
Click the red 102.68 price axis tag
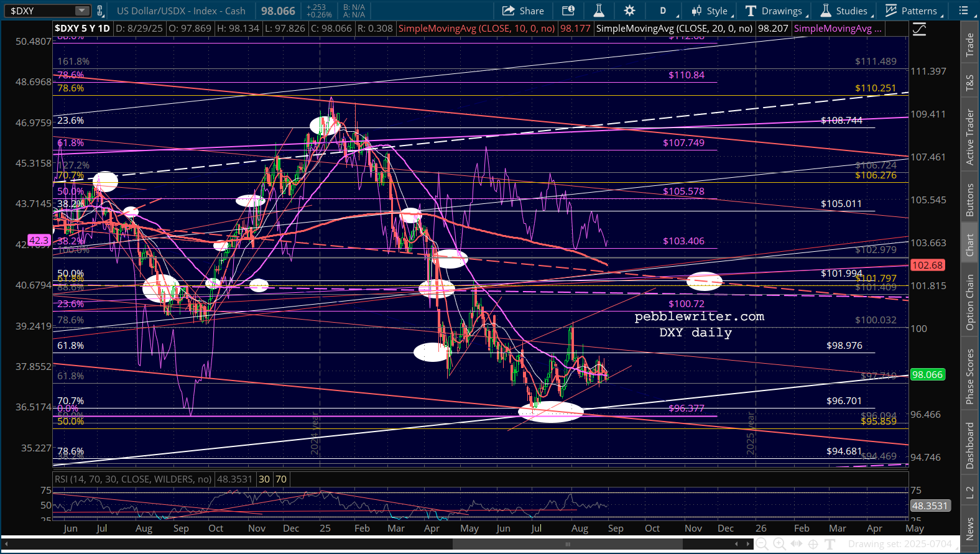927,265
